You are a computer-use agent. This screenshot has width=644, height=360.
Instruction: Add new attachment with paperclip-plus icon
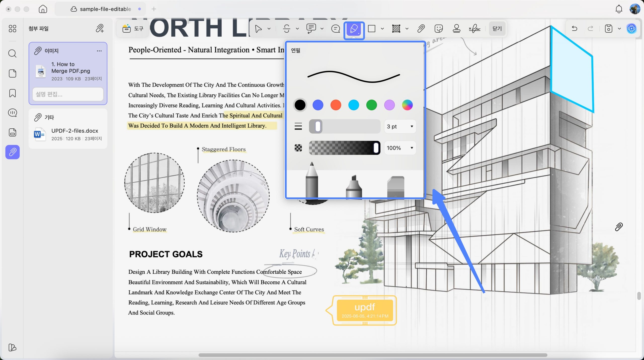[100, 28]
